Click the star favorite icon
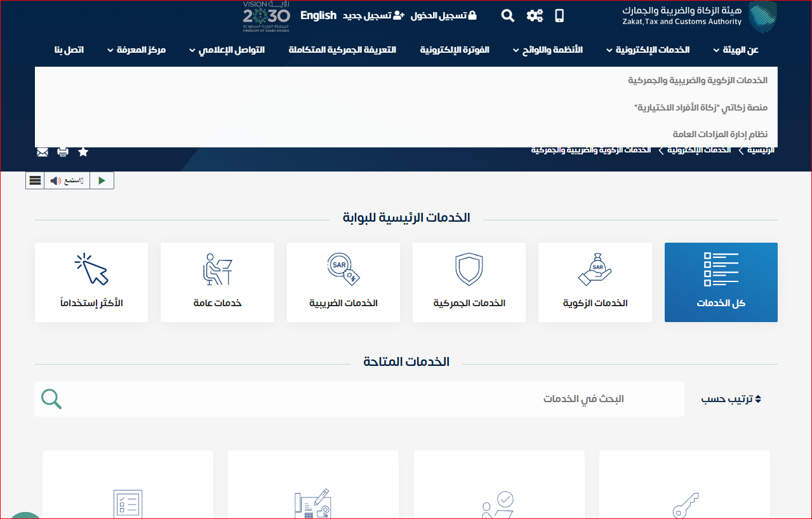 tap(83, 152)
